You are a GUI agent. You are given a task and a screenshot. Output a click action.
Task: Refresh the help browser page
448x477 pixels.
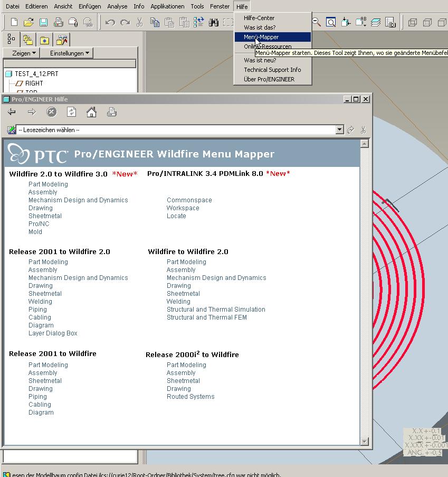coord(71,112)
